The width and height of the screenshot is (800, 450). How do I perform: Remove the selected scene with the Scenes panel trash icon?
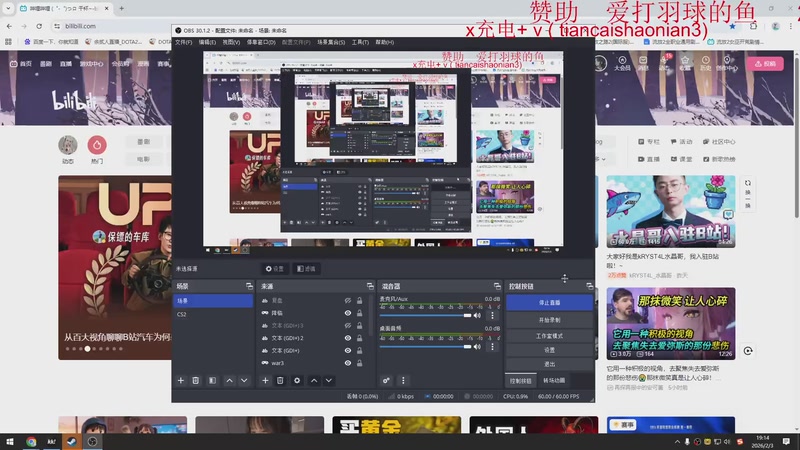195,381
